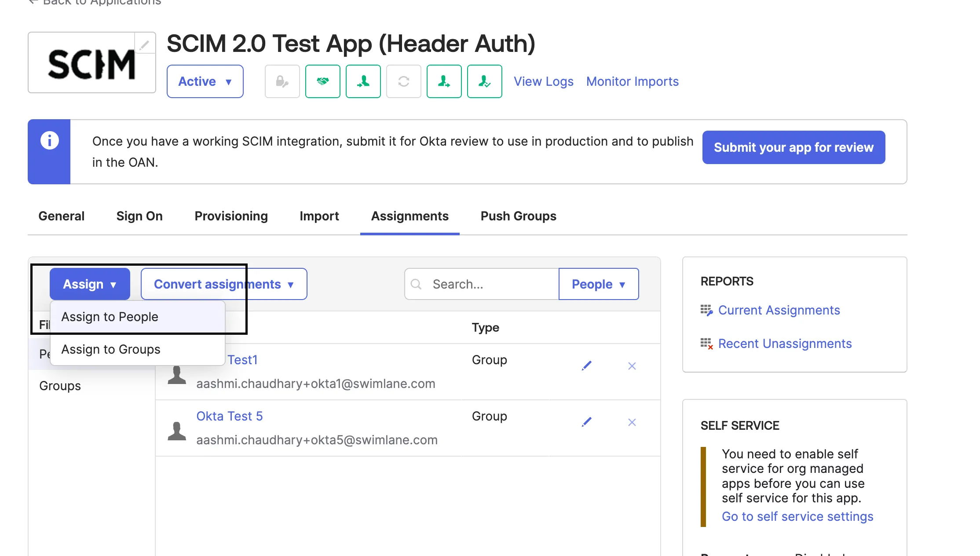Open the Okta Test 5 user link
Screen dimensions: 980x556
(230, 416)
